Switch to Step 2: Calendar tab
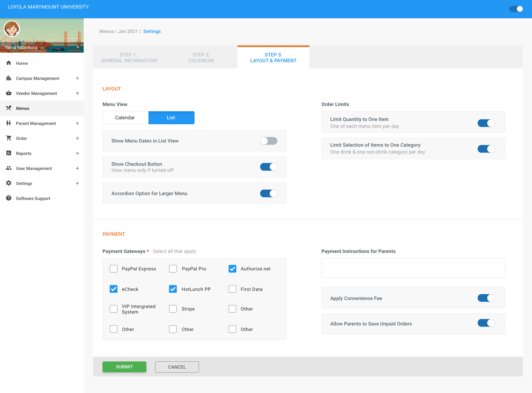532x393 pixels. coord(201,58)
